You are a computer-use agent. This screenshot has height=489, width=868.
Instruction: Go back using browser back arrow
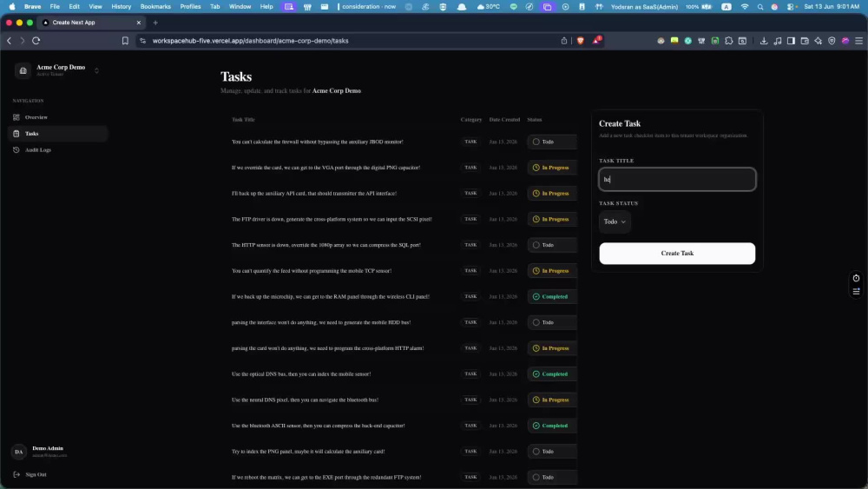9,41
